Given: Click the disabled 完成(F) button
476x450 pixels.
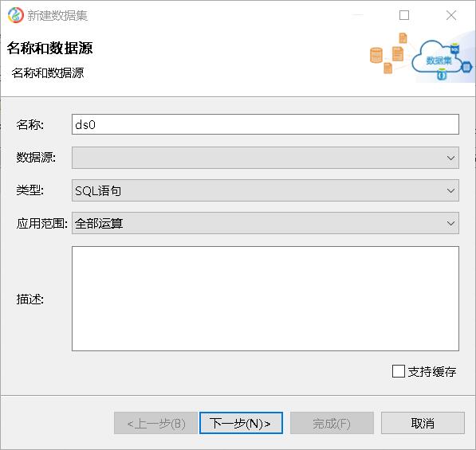Looking at the screenshot, I should [x=332, y=423].
